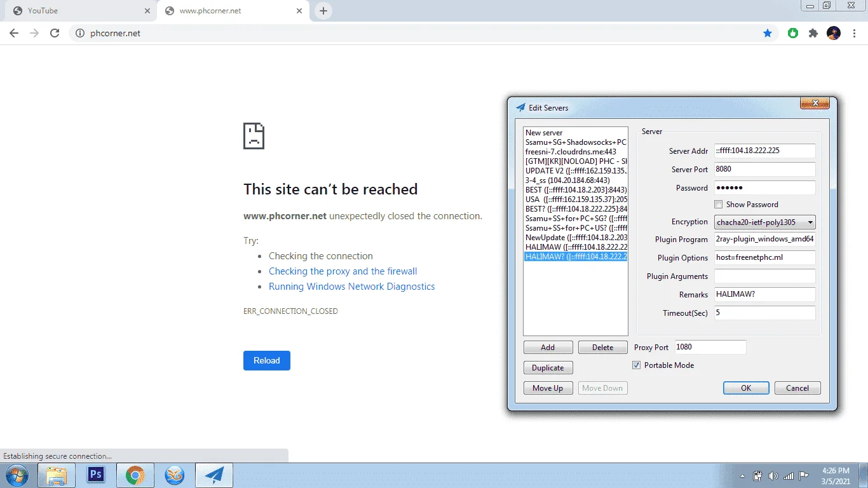Click the site info icon in address bar

coord(79,33)
